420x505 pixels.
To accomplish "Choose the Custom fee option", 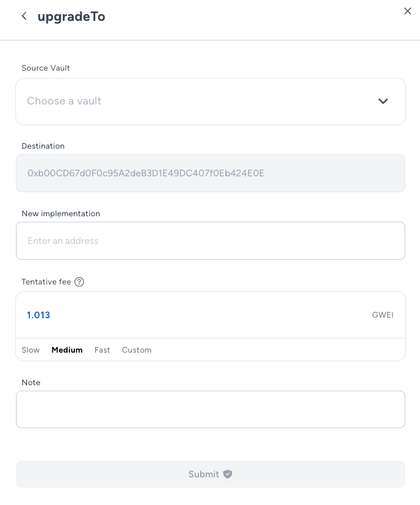I will pyautogui.click(x=136, y=350).
